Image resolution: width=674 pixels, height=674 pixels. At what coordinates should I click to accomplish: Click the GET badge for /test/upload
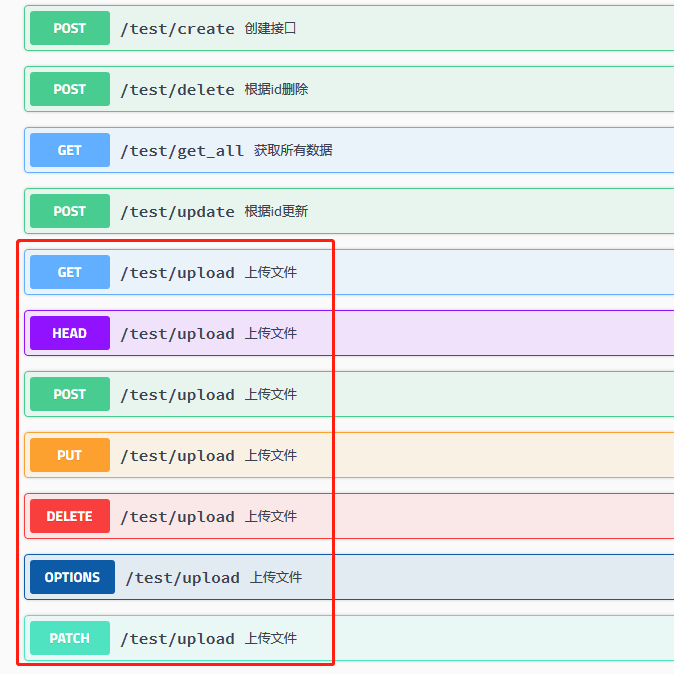coord(69,272)
